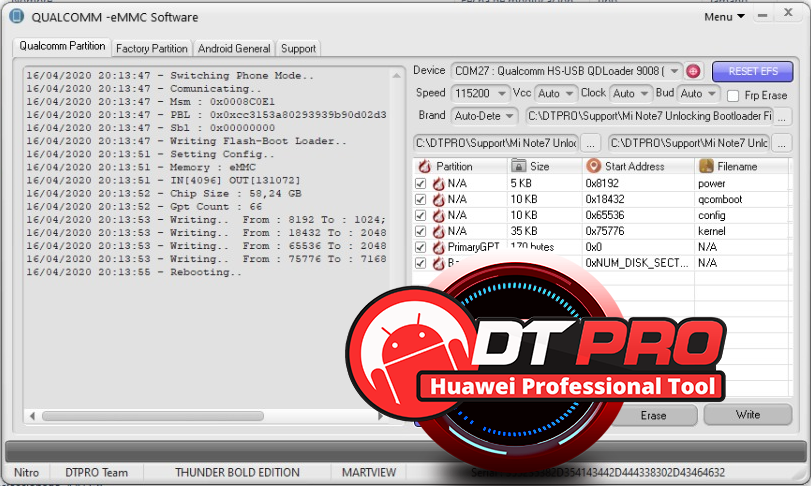This screenshot has height=486, width=811.
Task: Click the Erase button
Action: point(653,416)
